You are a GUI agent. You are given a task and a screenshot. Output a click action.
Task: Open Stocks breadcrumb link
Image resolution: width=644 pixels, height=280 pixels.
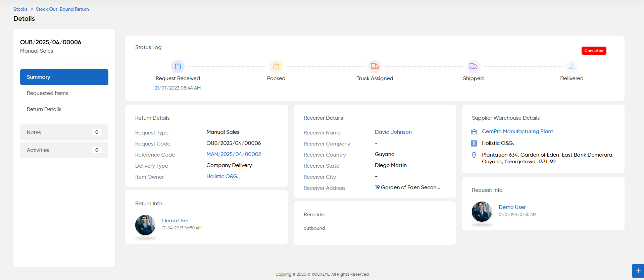pyautogui.click(x=20, y=9)
